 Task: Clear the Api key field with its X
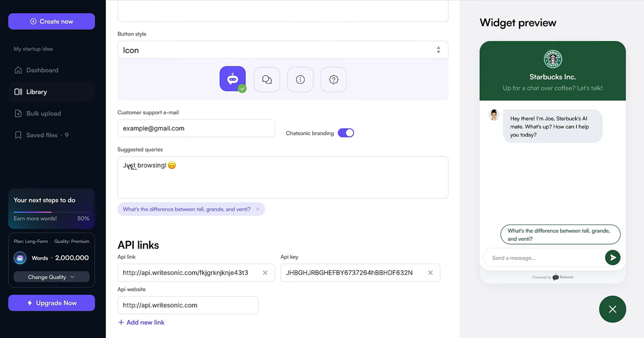[430, 273]
